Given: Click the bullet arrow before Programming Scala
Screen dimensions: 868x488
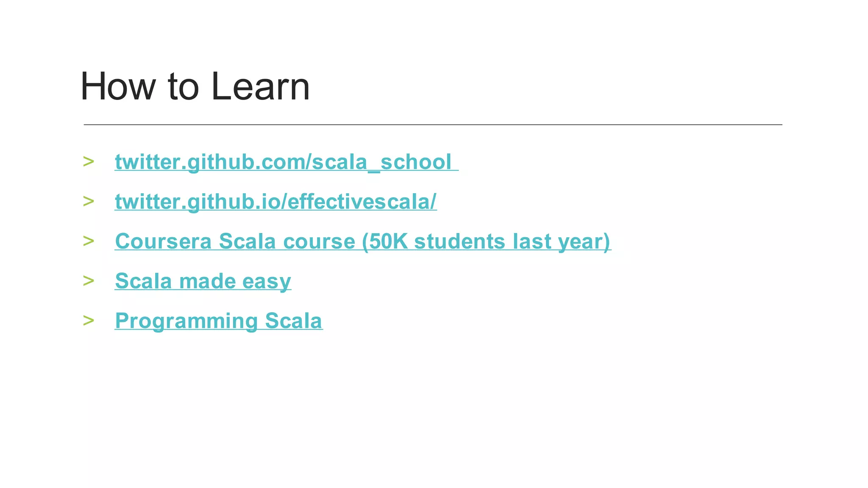Looking at the screenshot, I should pos(89,320).
